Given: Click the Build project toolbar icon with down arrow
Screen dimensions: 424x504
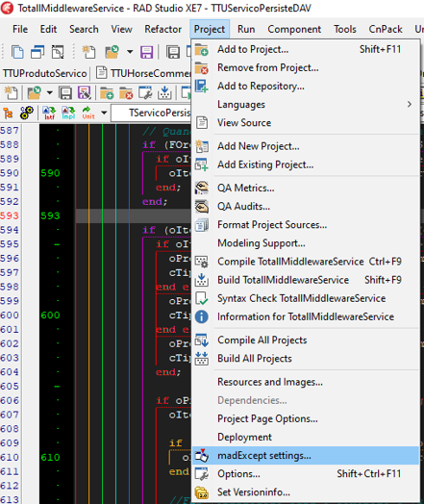Looking at the screenshot, I should pos(164,93).
